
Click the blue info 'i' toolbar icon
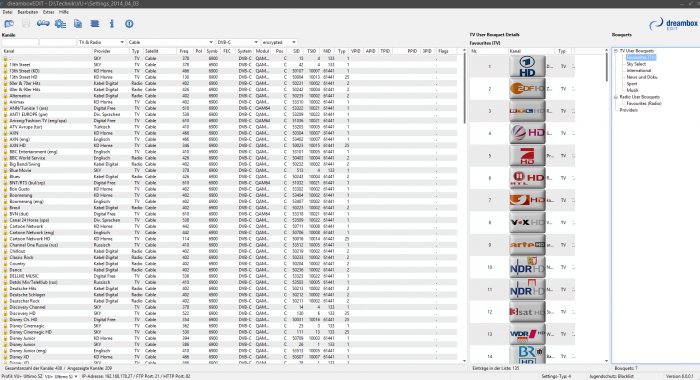[112, 24]
